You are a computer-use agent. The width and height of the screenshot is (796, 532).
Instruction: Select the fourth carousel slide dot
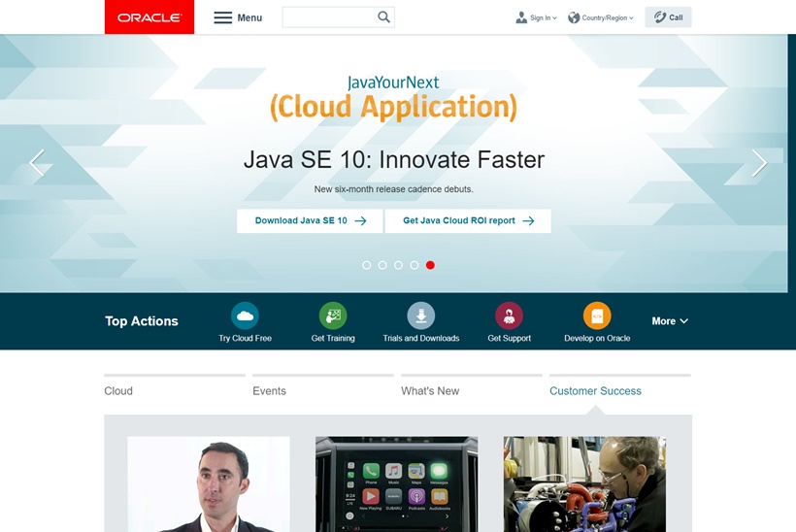[415, 265]
